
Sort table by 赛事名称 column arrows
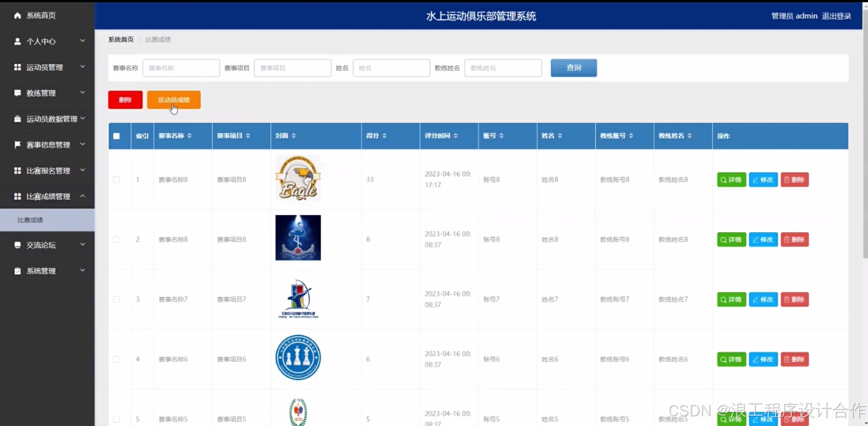(x=190, y=136)
